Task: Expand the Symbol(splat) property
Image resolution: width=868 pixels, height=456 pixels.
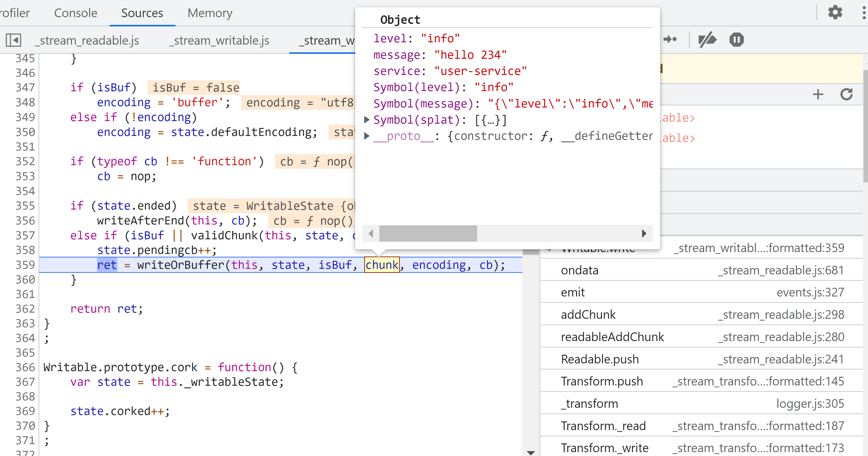Action: 367,120
